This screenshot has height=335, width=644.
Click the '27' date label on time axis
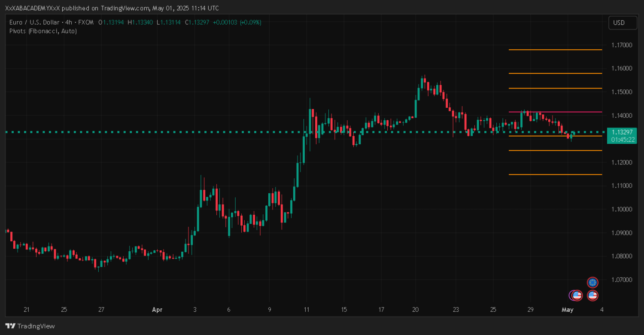click(101, 310)
